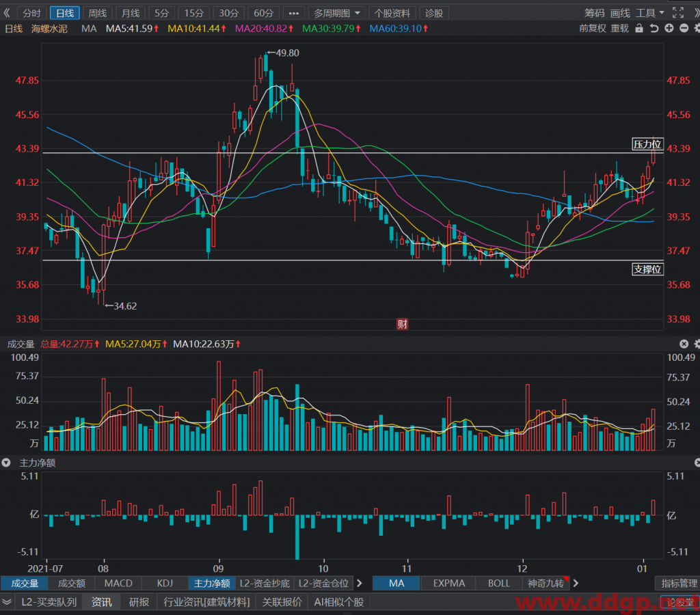The width and height of the screenshot is (700, 615).
Task: Switch to 30分 minute chart
Action: pyautogui.click(x=228, y=13)
